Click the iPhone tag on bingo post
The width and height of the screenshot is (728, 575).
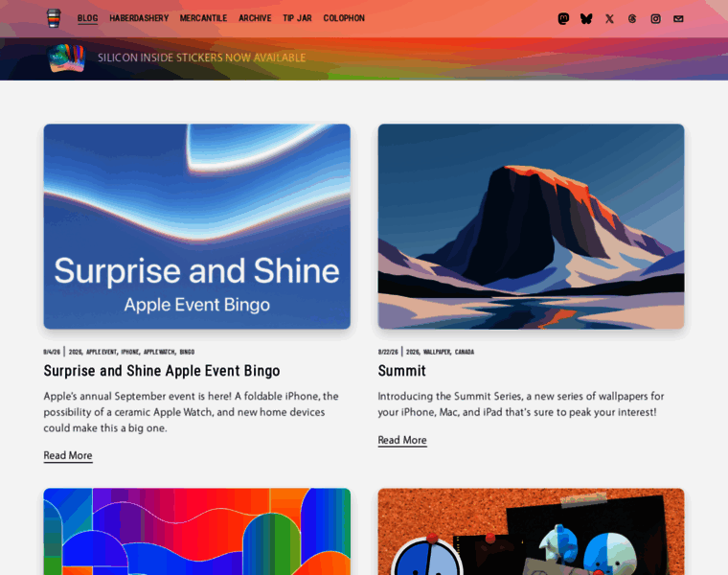tap(130, 352)
